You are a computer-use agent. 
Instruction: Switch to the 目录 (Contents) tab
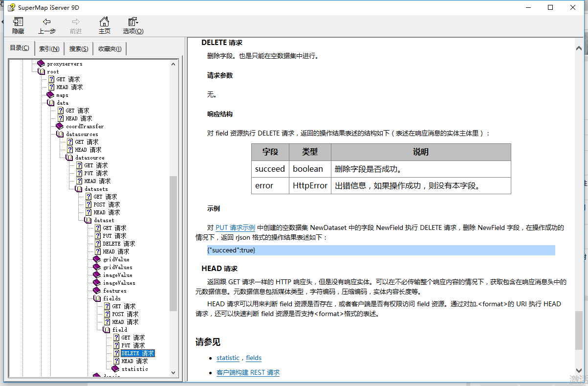click(20, 48)
